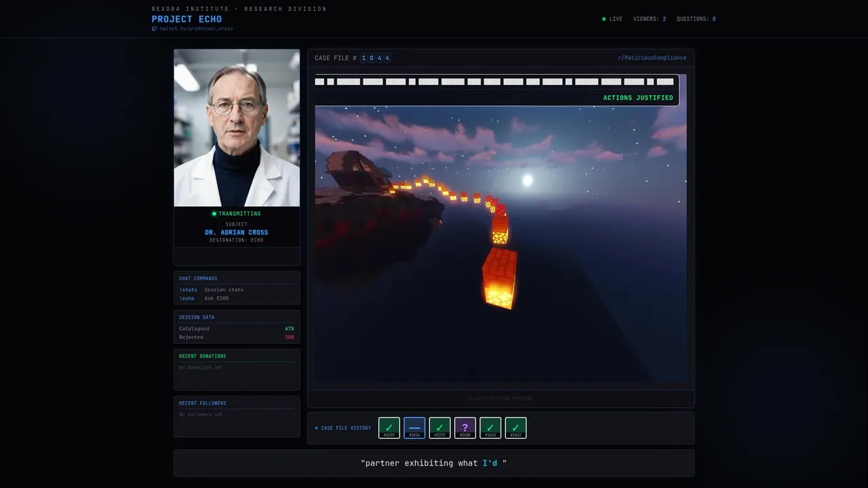This screenshot has height=488, width=868.
Task: Click the QUESTIONS: 0 counter
Action: click(696, 19)
